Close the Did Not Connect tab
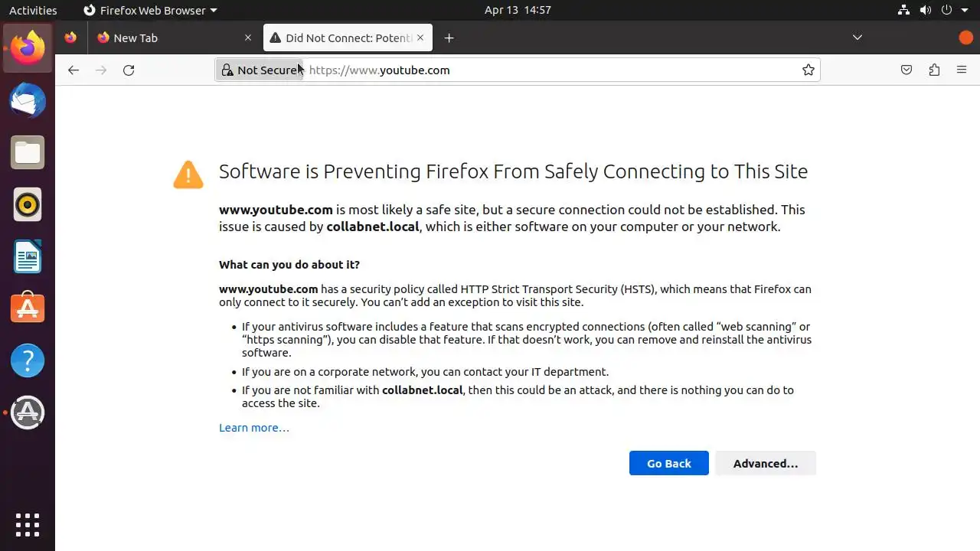This screenshot has height=551, width=980. click(x=420, y=37)
